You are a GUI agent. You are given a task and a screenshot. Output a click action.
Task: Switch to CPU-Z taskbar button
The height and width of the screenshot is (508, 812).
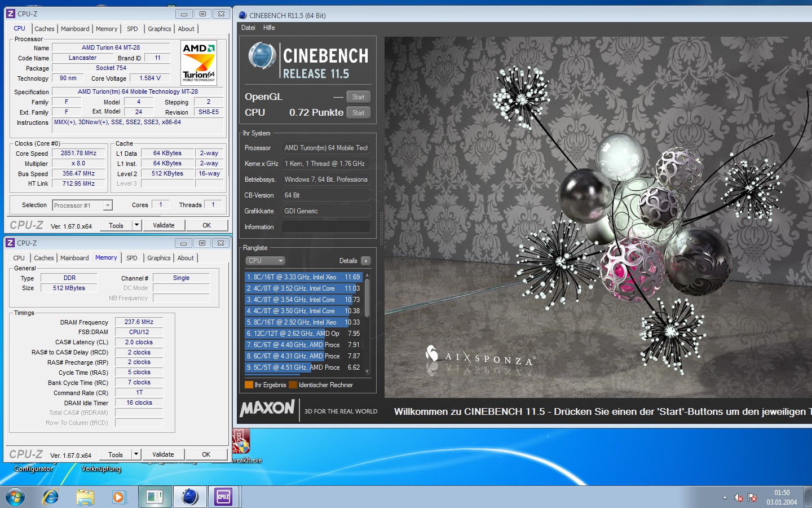tap(223, 497)
